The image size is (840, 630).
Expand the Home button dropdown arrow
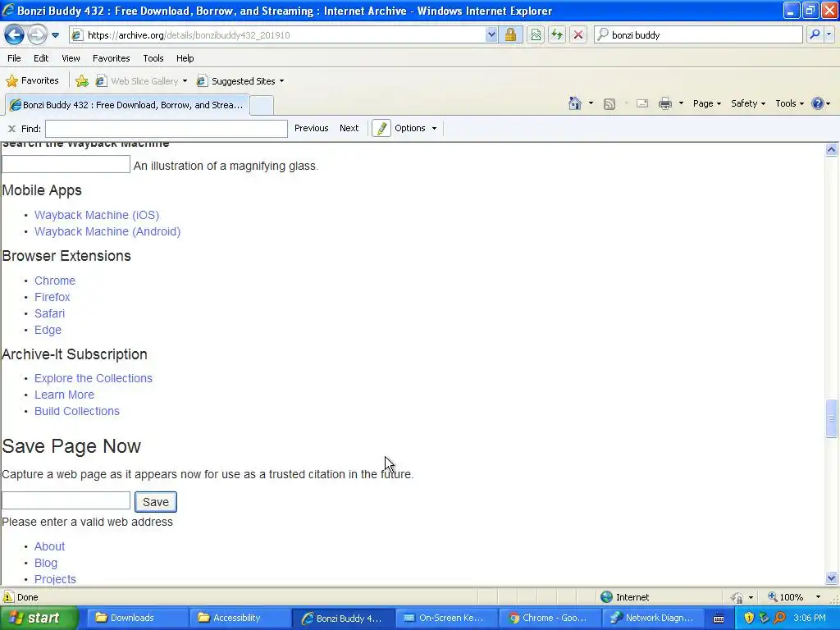(591, 103)
